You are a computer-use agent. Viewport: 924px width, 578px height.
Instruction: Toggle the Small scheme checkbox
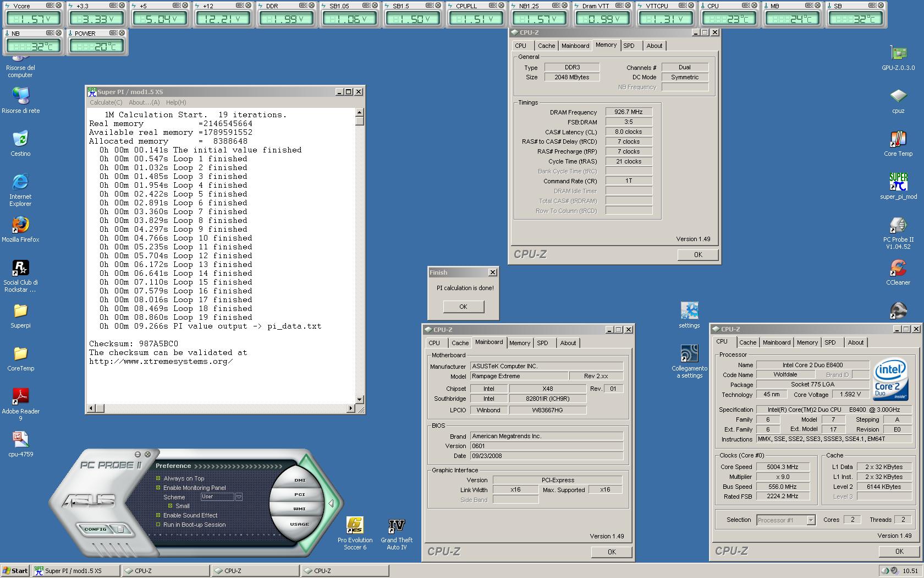tap(170, 506)
